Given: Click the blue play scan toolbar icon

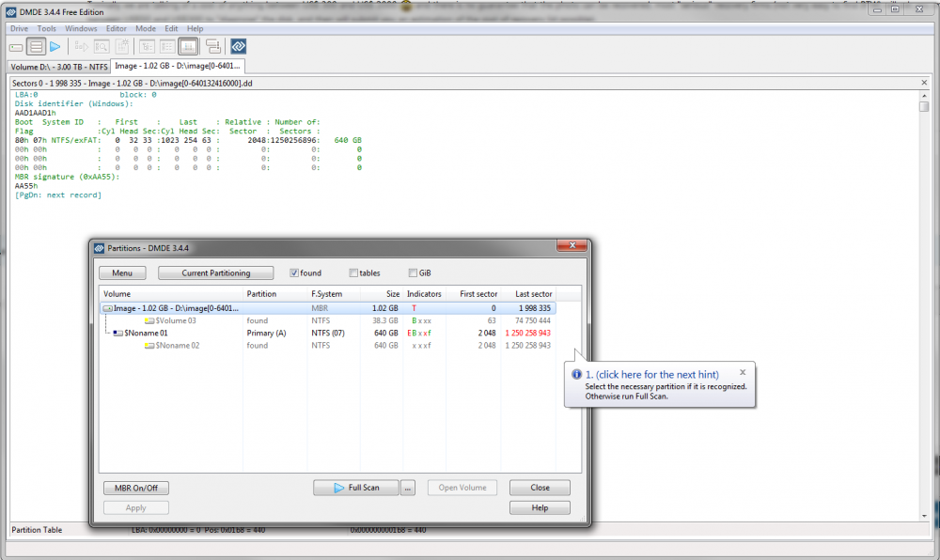Looking at the screenshot, I should coord(55,46).
